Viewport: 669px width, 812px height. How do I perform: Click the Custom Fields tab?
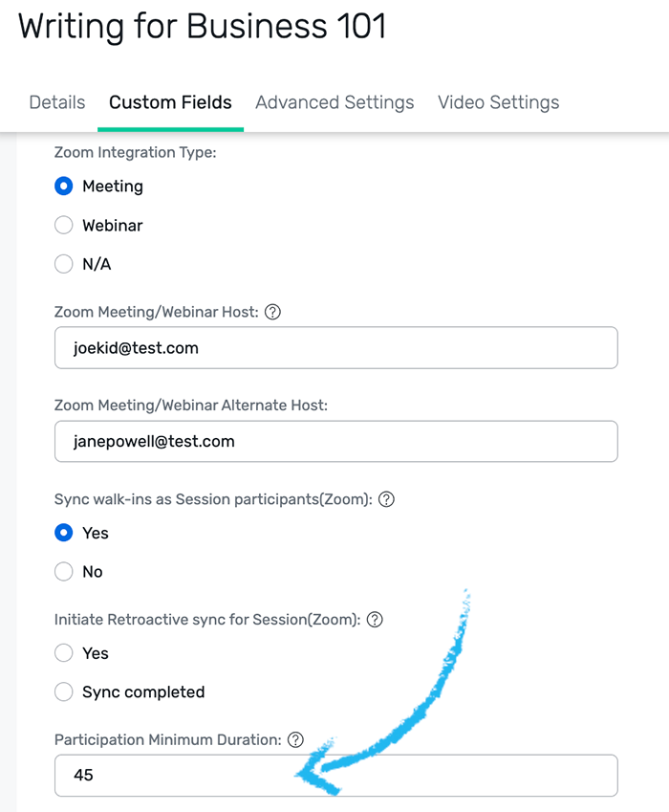click(x=170, y=102)
